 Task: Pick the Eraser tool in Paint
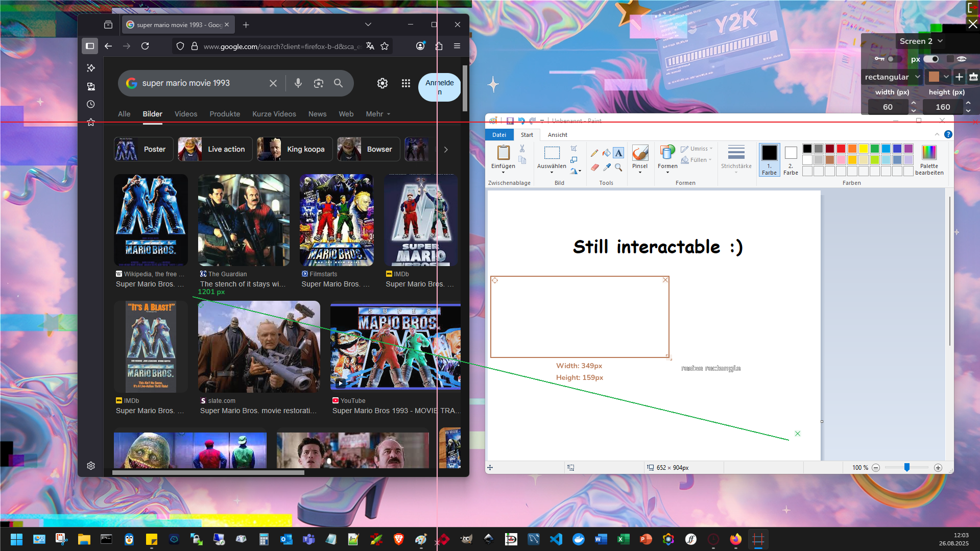tap(594, 167)
